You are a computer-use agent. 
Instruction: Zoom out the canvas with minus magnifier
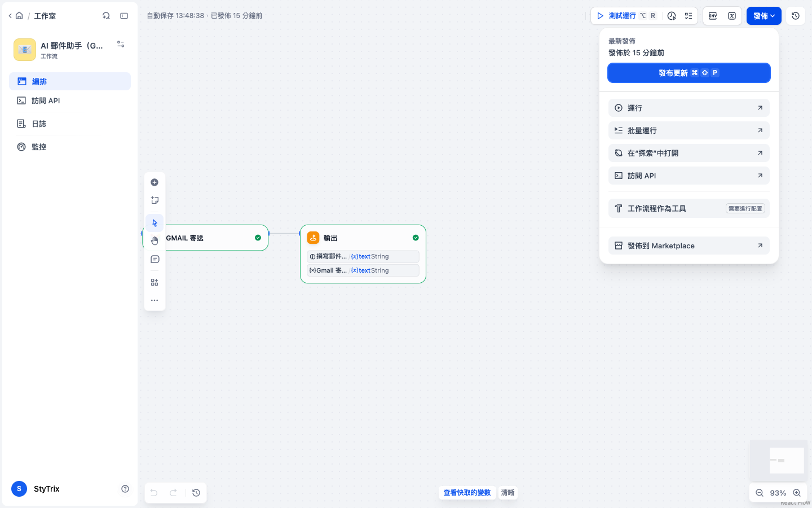pos(760,493)
